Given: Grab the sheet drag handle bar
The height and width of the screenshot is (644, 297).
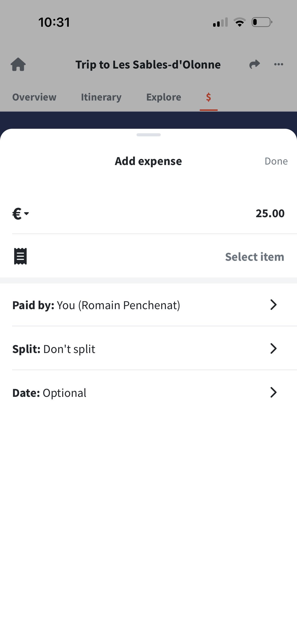Looking at the screenshot, I should pos(149,135).
